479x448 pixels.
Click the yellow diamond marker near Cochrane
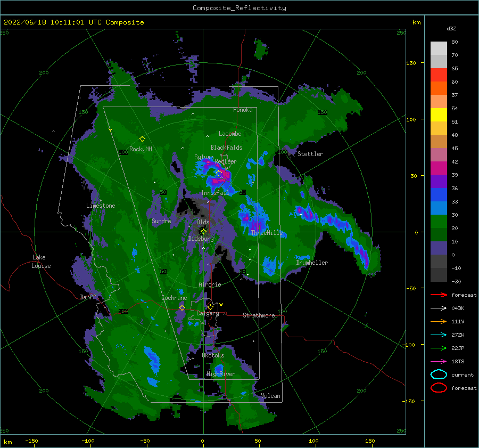click(182, 307)
